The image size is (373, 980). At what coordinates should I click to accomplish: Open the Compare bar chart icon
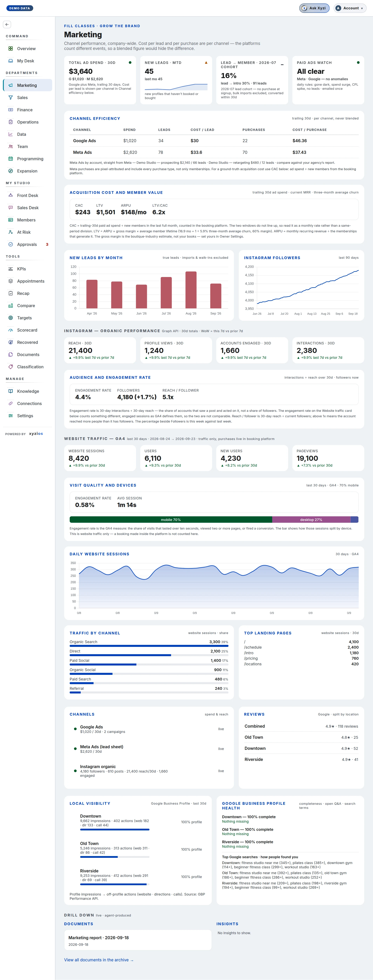[11, 306]
